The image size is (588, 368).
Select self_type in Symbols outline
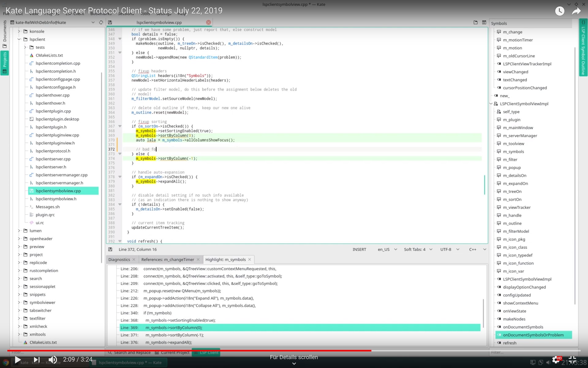(511, 112)
